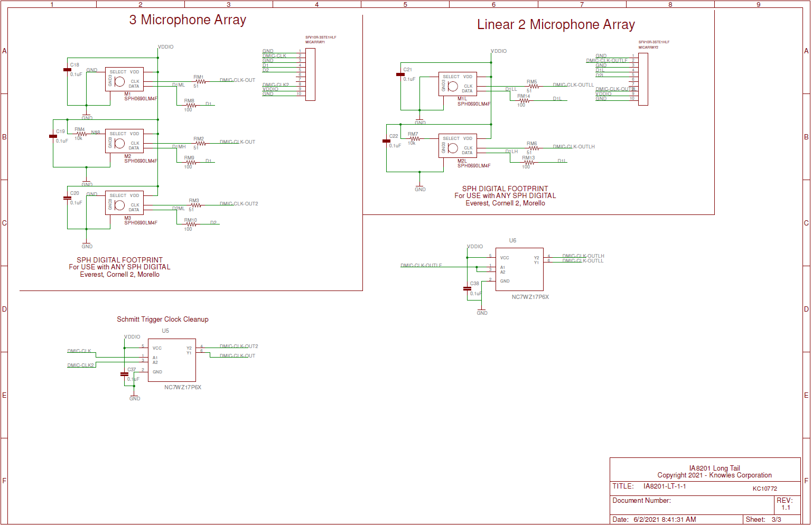The image size is (812, 525).
Task: Click the IA8201-LT-1-1 title field
Action: 664,486
